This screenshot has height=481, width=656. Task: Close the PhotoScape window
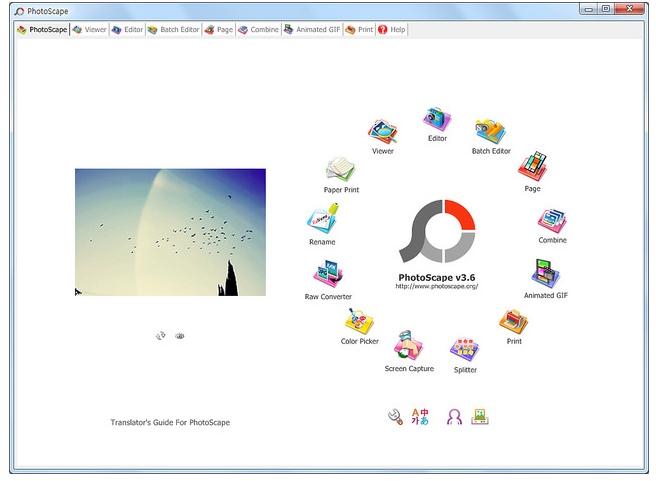(x=629, y=9)
